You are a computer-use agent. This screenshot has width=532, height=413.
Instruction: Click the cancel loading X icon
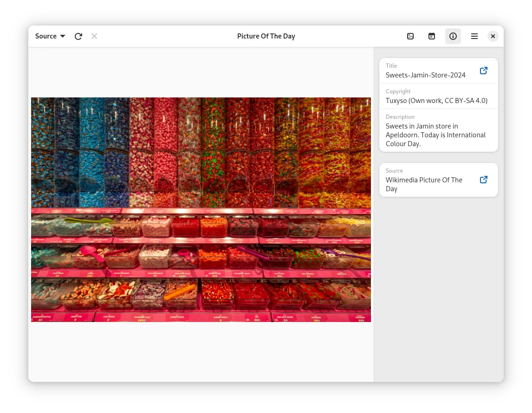click(x=94, y=36)
